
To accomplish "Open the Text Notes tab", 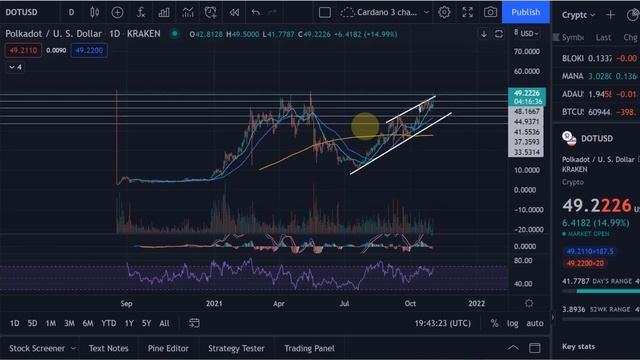I will click(109, 348).
